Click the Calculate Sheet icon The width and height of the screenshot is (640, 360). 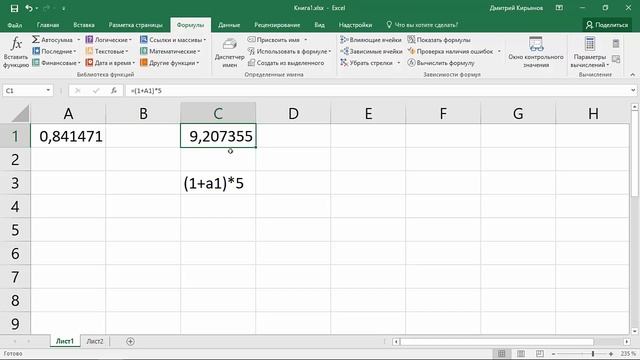616,59
